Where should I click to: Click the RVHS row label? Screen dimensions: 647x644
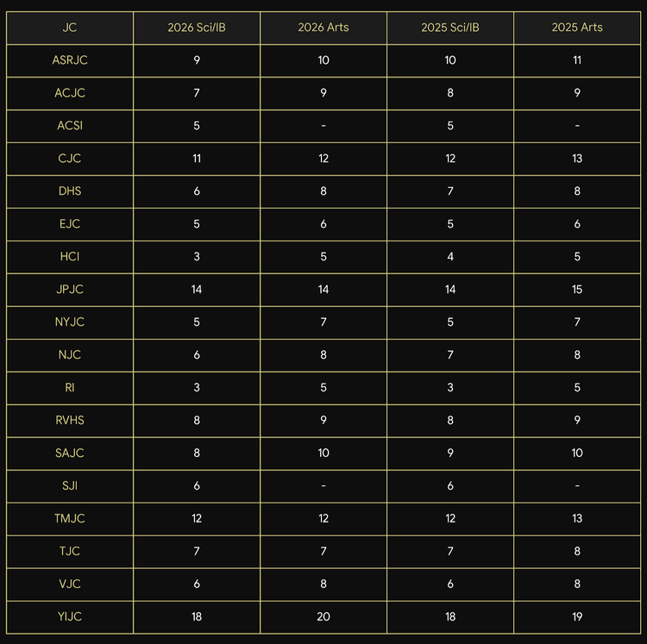[70, 420]
